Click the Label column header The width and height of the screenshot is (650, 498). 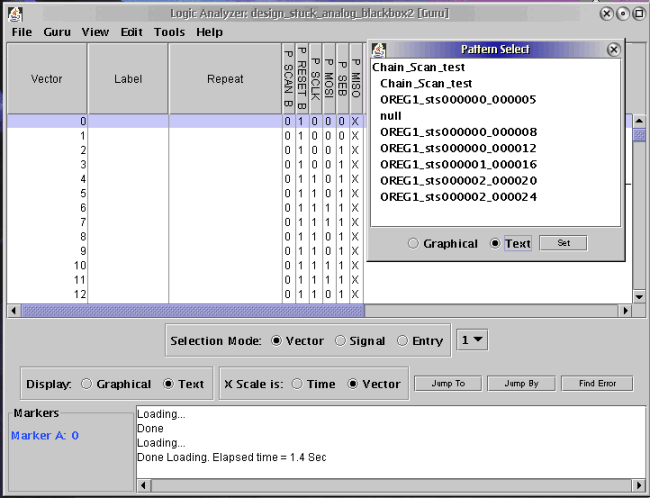pyautogui.click(x=128, y=78)
